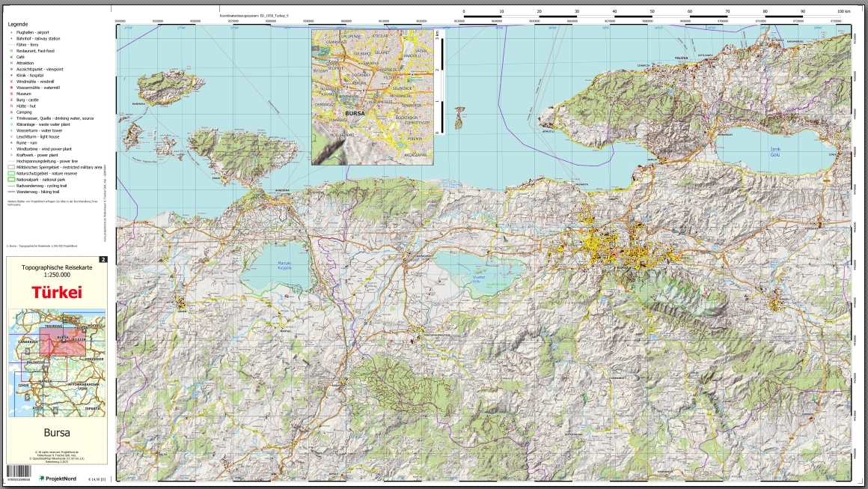Click the Naturschutzgebiet nature reserve swatch
This screenshot has height=489, width=868.
point(11,174)
